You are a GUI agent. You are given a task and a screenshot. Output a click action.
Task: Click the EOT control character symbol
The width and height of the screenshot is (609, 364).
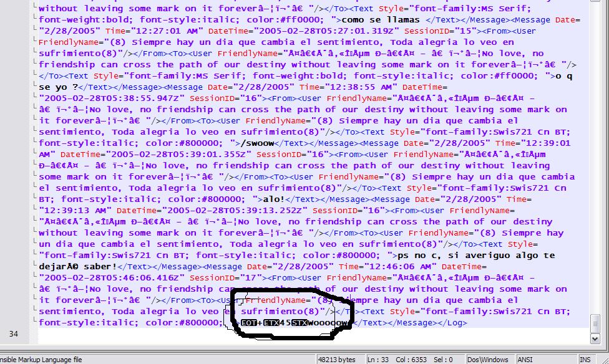[248, 323]
